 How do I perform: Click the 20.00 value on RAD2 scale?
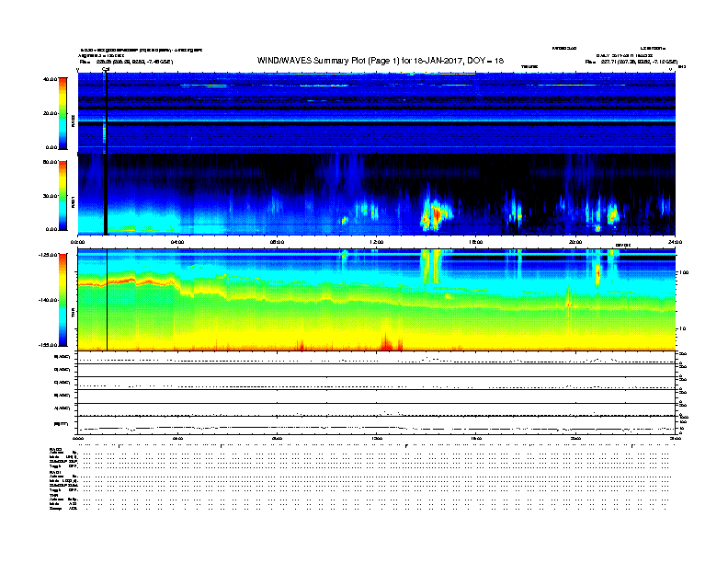coord(50,113)
